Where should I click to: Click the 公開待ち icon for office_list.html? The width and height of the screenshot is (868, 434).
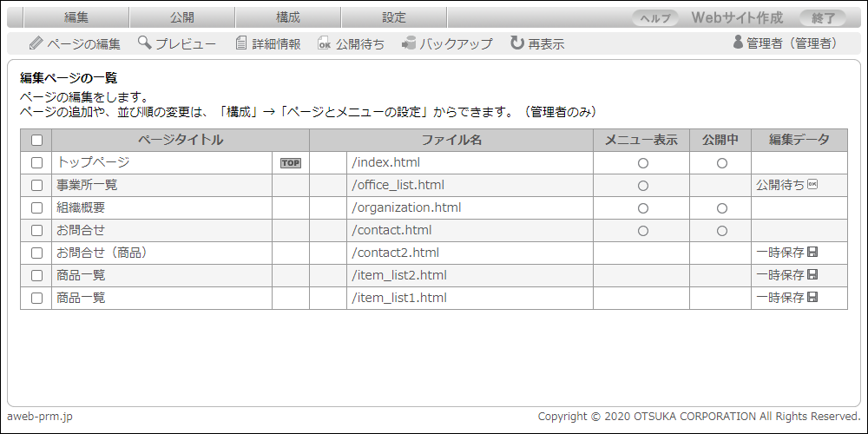pos(813,185)
